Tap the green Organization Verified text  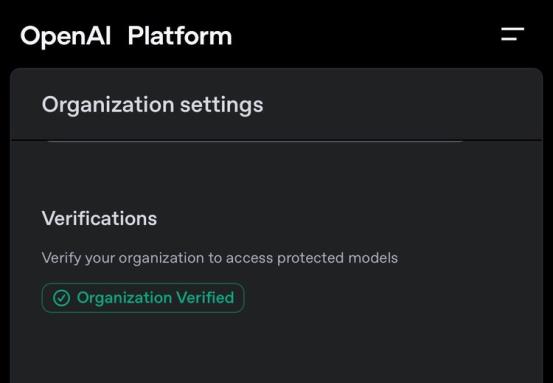tap(155, 298)
